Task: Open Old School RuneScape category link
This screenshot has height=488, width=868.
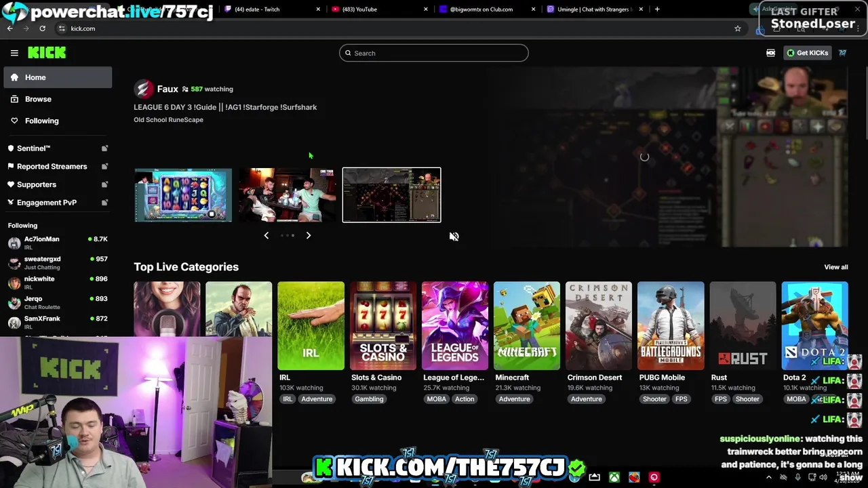Action: coord(168,120)
